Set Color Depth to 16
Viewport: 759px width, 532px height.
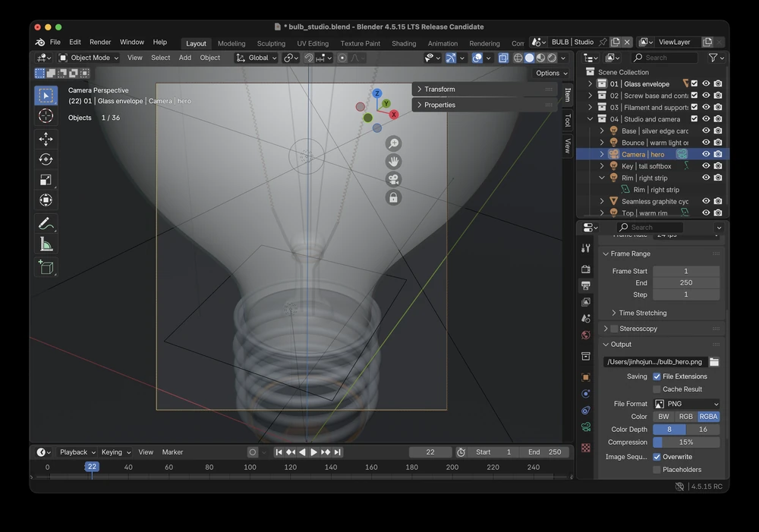point(703,430)
